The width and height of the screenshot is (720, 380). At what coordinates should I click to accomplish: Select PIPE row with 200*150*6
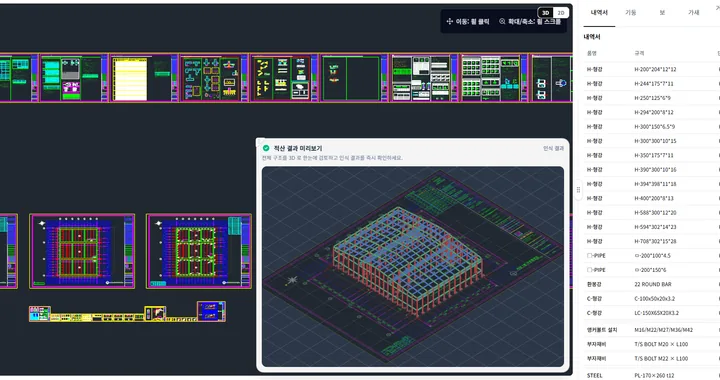(652, 270)
